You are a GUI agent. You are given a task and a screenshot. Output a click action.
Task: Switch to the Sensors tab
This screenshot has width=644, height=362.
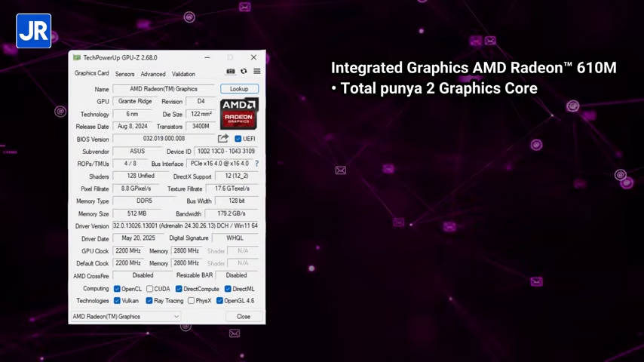pos(125,74)
